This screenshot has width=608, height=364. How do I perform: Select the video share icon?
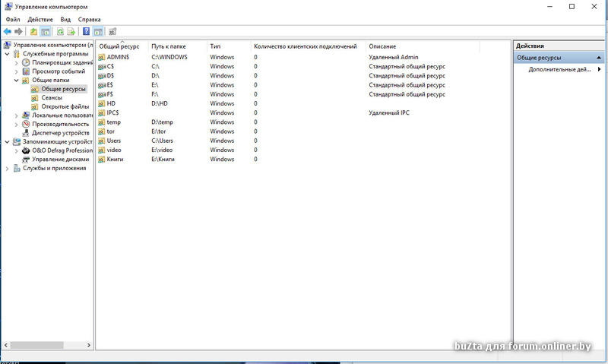point(102,150)
